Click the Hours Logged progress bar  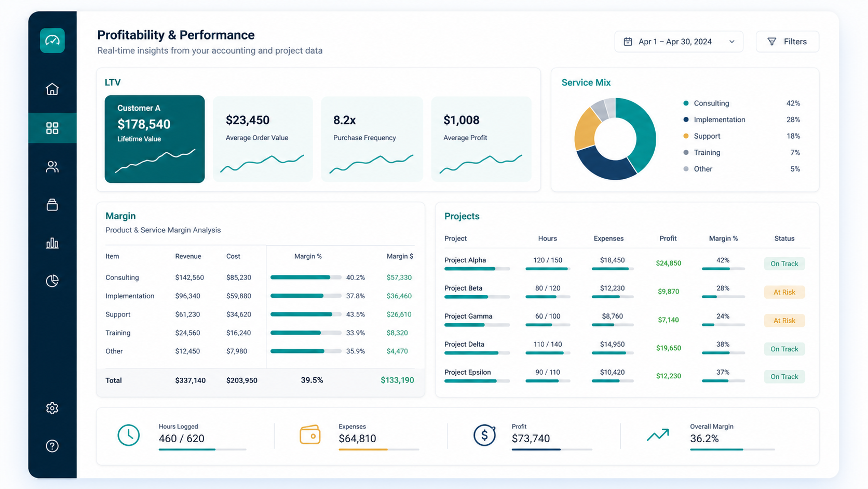coord(202,449)
